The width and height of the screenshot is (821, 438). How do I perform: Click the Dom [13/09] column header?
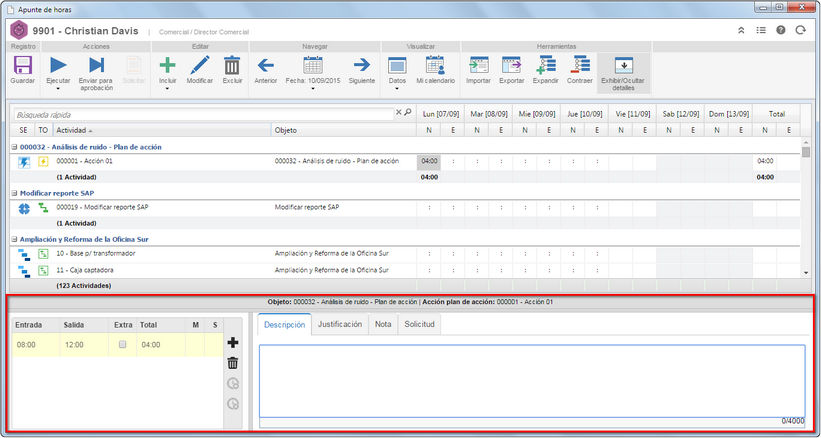(x=728, y=114)
